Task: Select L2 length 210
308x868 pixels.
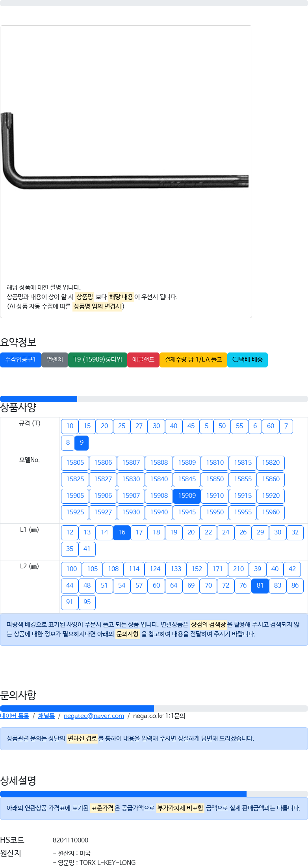Action: click(x=238, y=569)
